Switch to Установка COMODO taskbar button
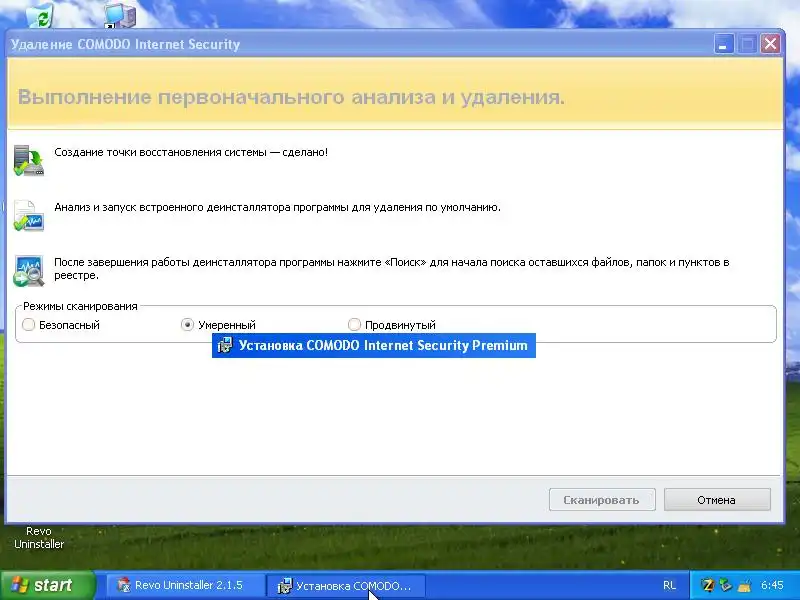The height and width of the screenshot is (600, 800). (346, 585)
